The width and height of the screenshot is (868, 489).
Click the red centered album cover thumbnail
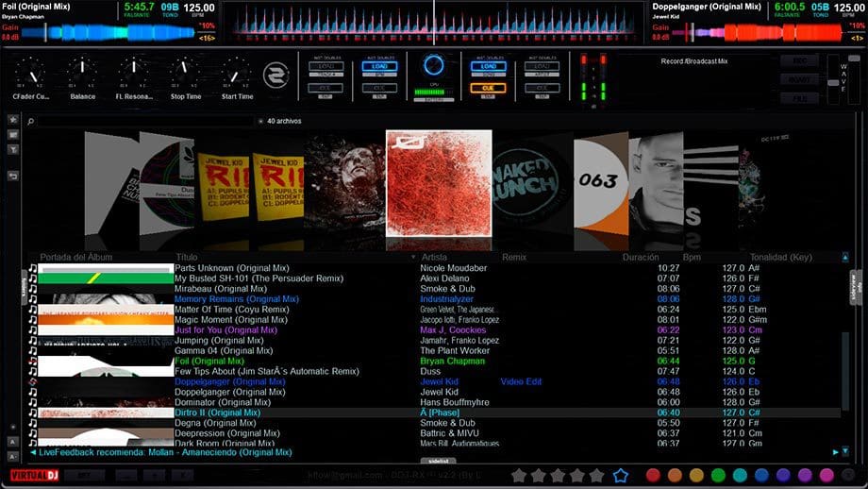coord(439,183)
